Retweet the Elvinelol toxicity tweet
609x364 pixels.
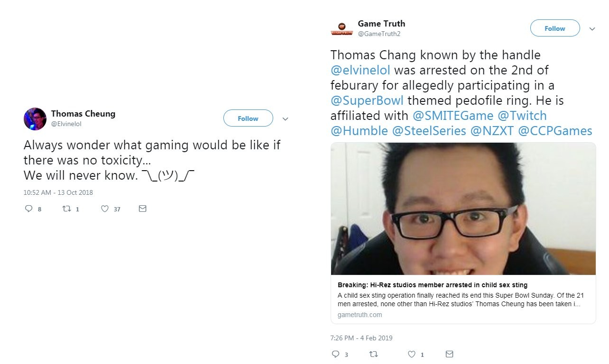click(x=66, y=209)
